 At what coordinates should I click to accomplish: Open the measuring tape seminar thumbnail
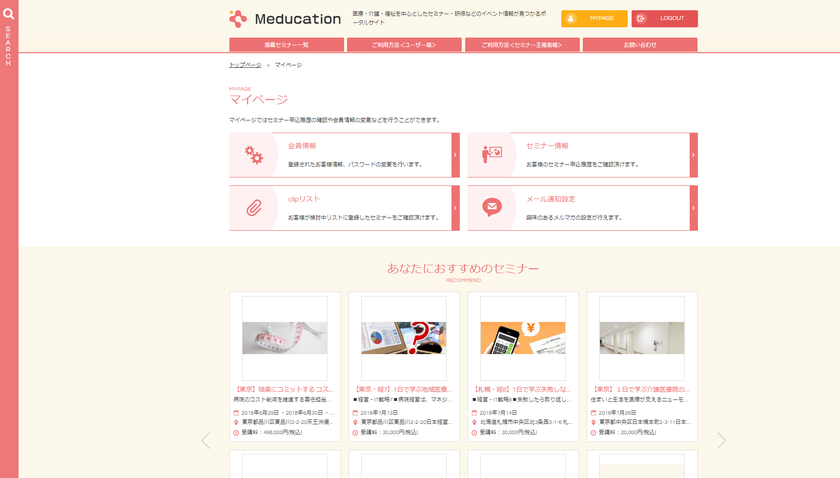(x=285, y=338)
